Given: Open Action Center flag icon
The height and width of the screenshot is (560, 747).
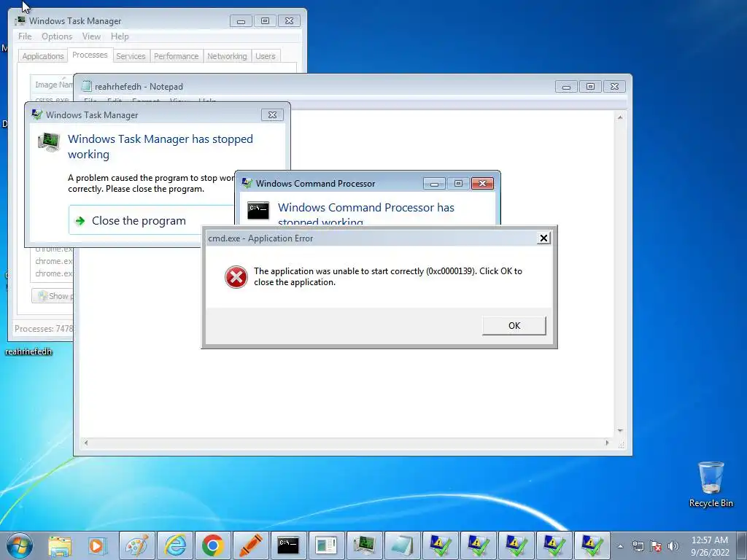Looking at the screenshot, I should [x=656, y=546].
